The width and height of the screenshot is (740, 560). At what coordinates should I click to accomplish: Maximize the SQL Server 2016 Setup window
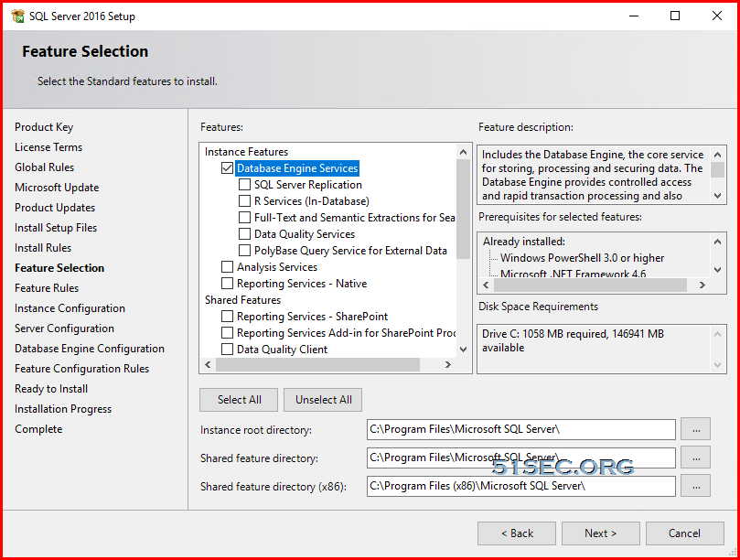click(675, 16)
